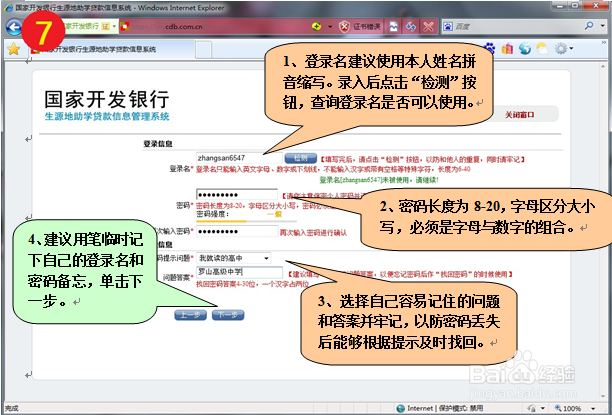
Task: Click the confirm password input field
Action: click(x=237, y=231)
